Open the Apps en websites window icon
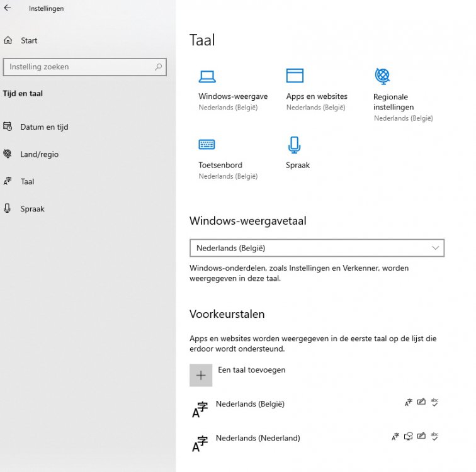 (295, 76)
